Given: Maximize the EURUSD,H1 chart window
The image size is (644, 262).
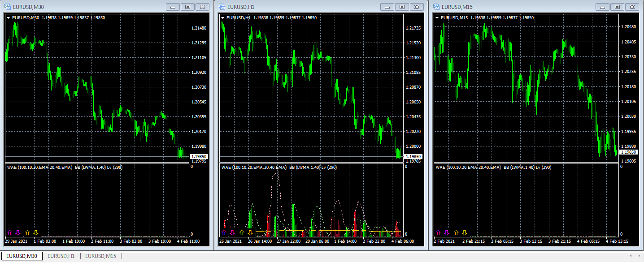Looking at the screenshot, I should pyautogui.click(x=402, y=7).
